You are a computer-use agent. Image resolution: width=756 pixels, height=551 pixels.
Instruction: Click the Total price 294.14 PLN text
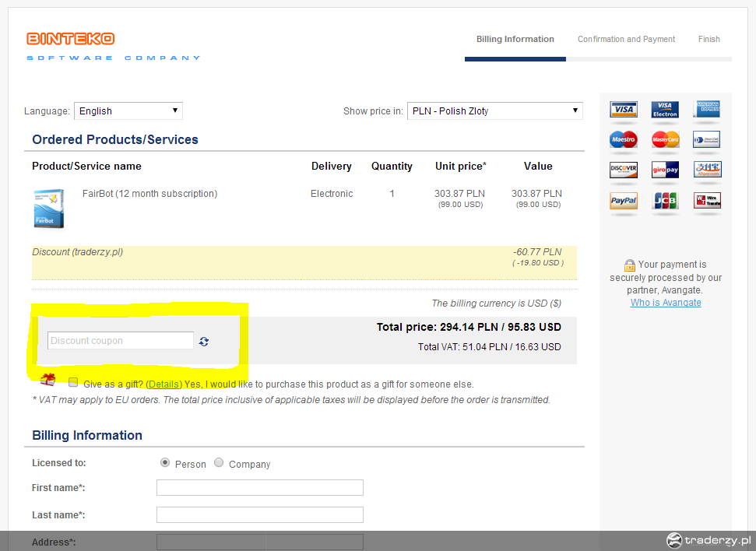point(469,328)
